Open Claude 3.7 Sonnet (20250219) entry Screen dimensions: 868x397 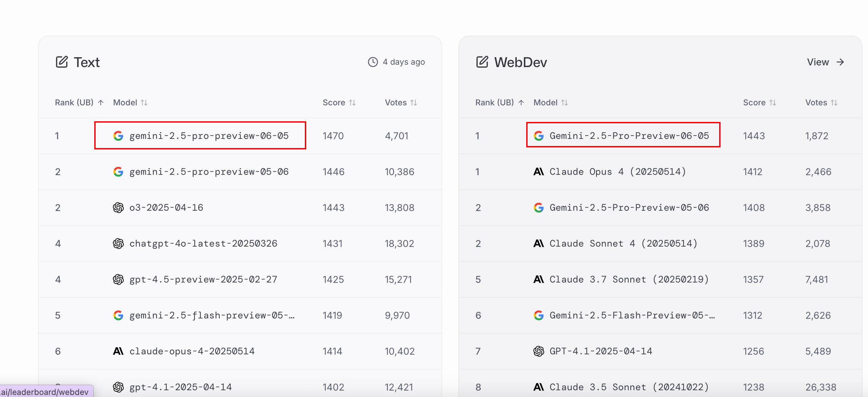[x=629, y=279]
